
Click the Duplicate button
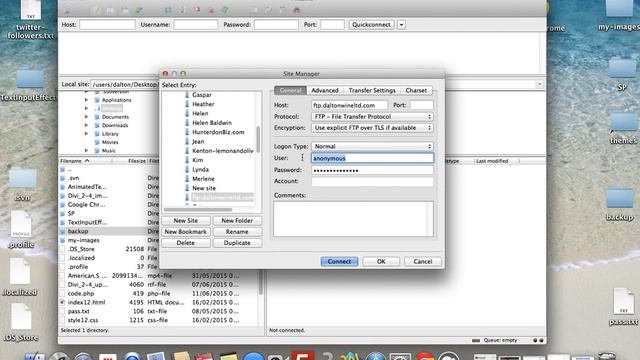tap(237, 242)
